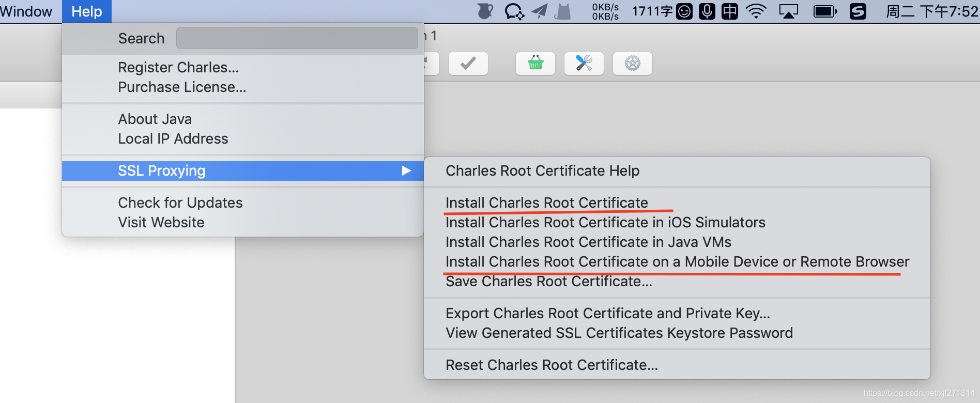This screenshot has width=980, height=403.
Task: Choose Purchase License...
Action: tap(243, 87)
